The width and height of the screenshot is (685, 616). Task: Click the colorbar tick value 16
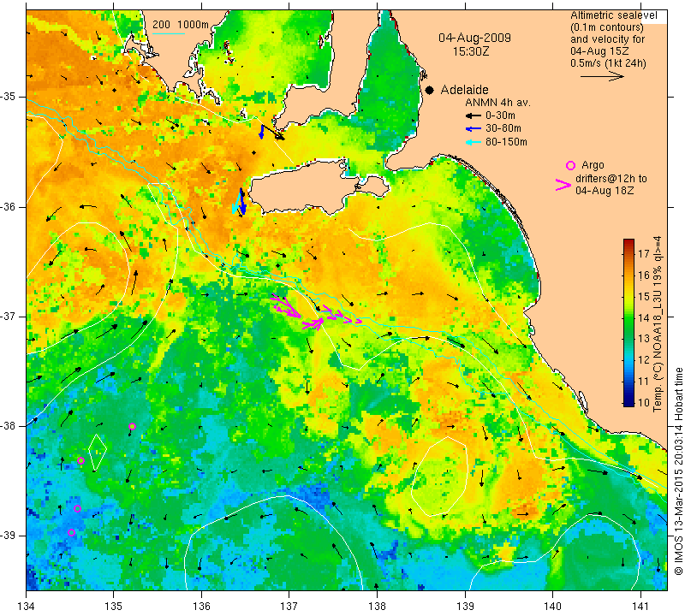click(x=644, y=275)
